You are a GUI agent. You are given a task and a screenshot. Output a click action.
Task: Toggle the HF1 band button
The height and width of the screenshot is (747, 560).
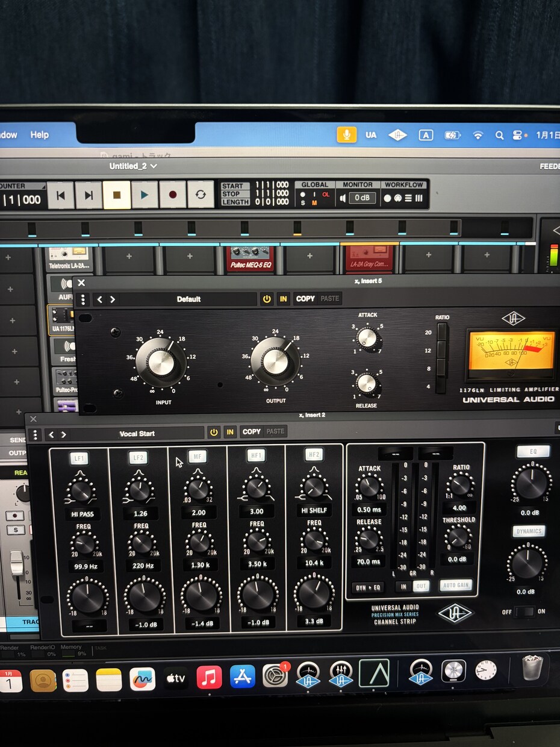coord(255,456)
